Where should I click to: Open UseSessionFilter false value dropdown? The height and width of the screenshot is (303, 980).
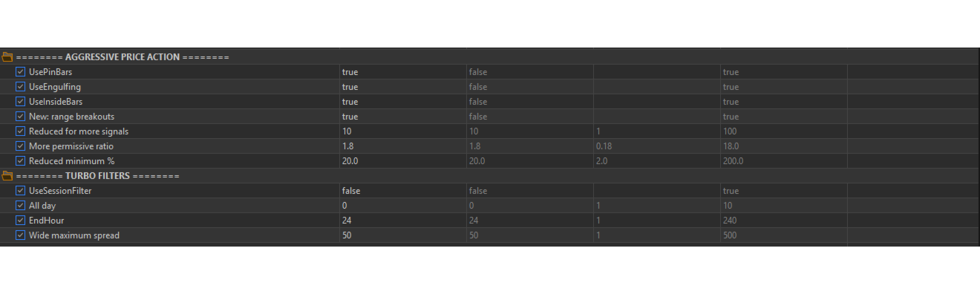pos(402,191)
